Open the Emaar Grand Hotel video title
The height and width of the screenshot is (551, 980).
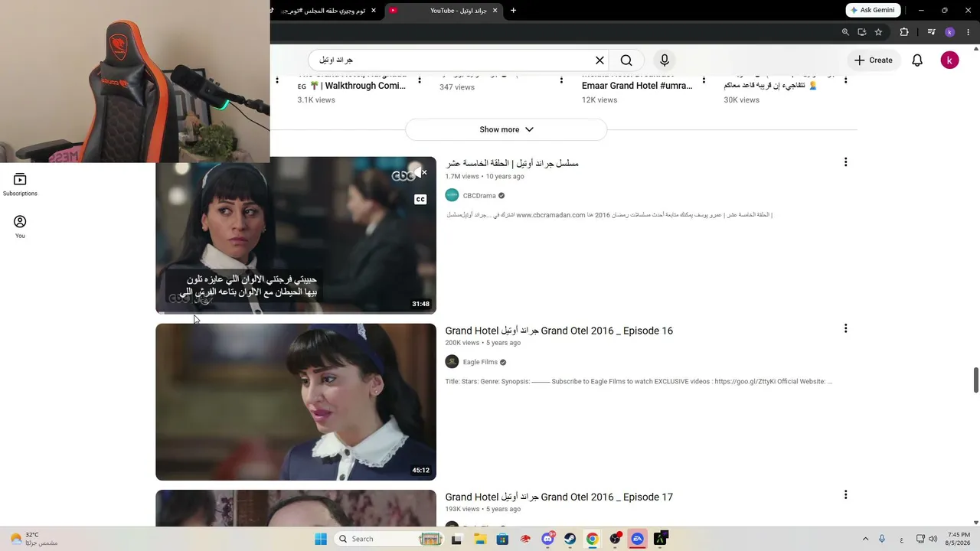[637, 86]
